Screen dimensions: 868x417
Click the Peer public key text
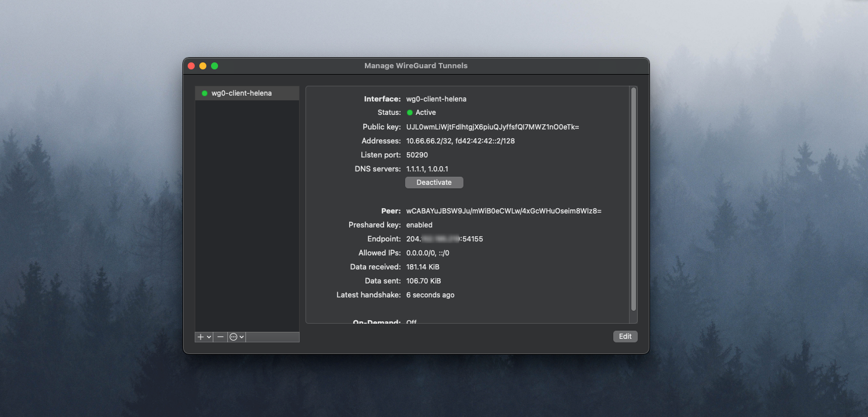(503, 211)
